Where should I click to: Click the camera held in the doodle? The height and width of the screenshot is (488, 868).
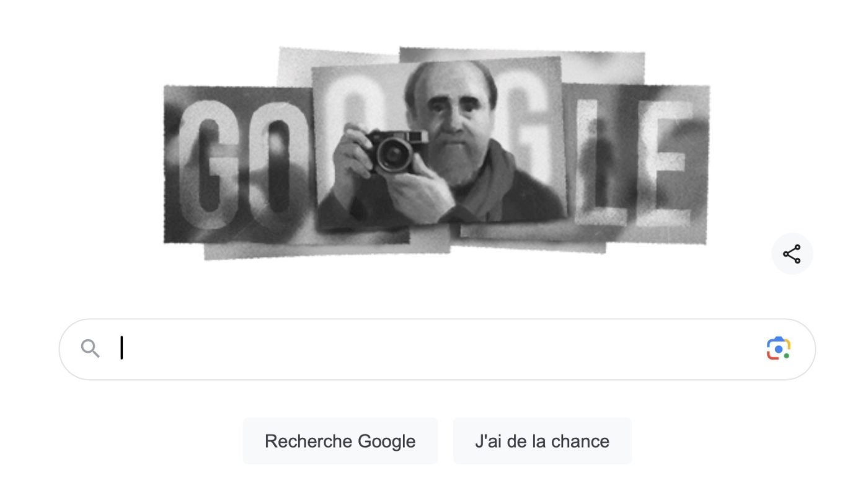(x=395, y=150)
